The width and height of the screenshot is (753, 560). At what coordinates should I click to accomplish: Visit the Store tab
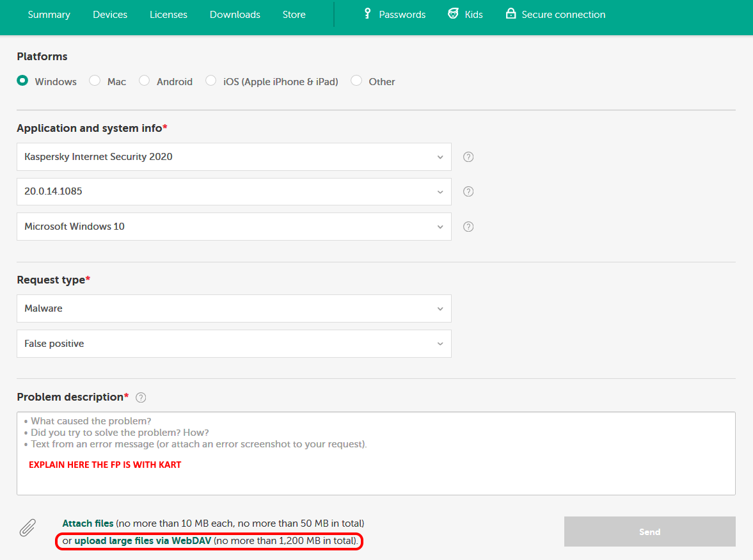pyautogui.click(x=294, y=15)
